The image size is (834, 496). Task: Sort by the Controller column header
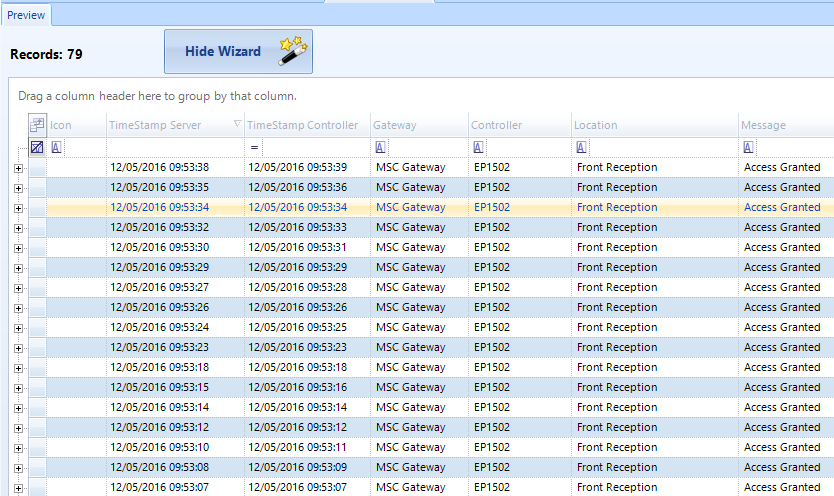click(x=520, y=125)
